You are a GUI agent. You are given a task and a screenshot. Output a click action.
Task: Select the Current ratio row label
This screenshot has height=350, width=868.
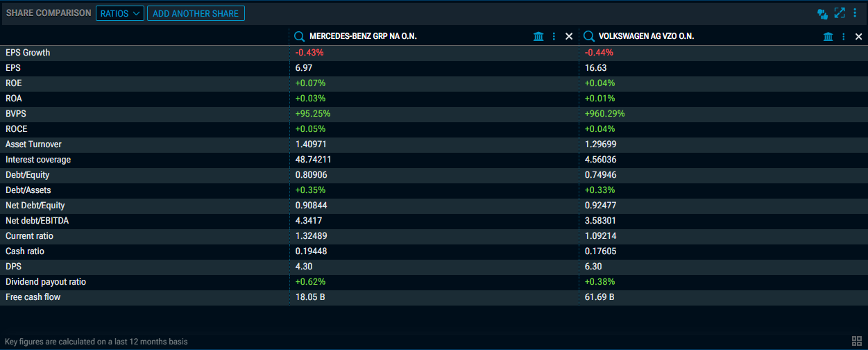(29, 236)
